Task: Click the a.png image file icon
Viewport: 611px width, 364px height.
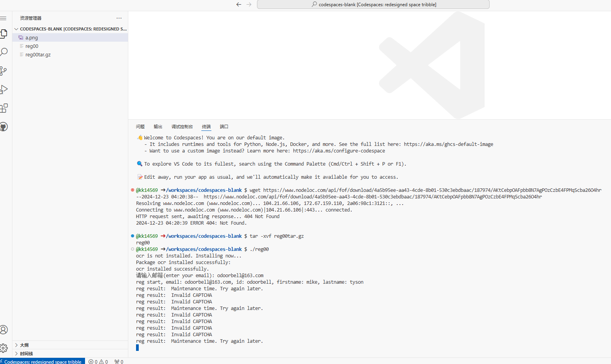Action: coord(21,37)
